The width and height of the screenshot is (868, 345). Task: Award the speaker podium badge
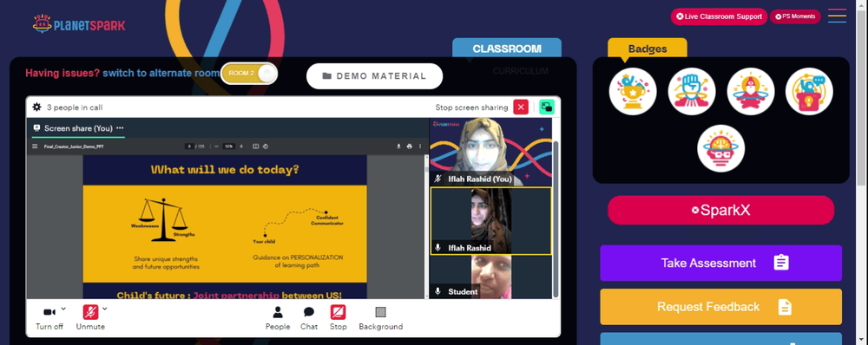809,91
